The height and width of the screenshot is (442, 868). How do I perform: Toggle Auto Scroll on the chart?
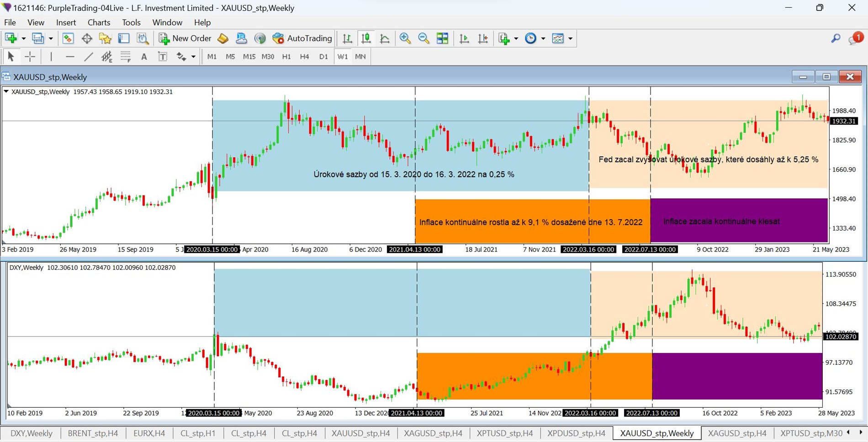coord(464,38)
